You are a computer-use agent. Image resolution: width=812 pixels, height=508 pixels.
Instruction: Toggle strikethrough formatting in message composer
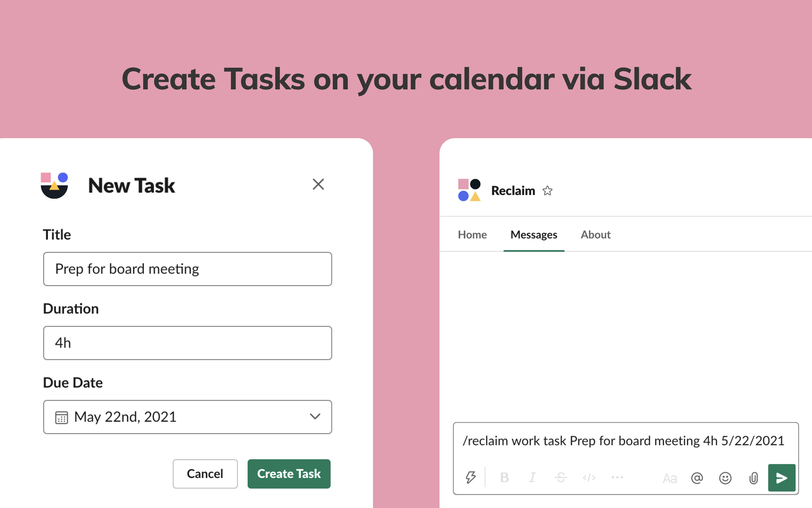(x=561, y=477)
